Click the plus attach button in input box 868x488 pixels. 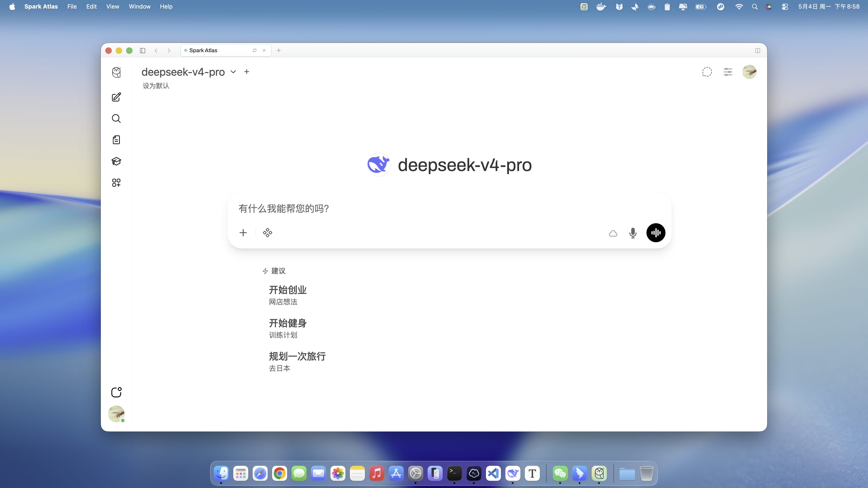(x=243, y=233)
